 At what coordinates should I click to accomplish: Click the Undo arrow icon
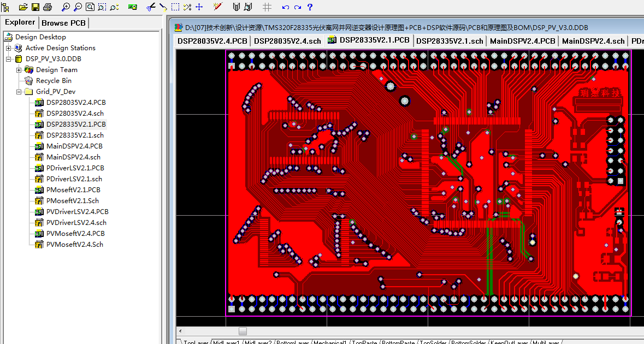[x=286, y=8]
